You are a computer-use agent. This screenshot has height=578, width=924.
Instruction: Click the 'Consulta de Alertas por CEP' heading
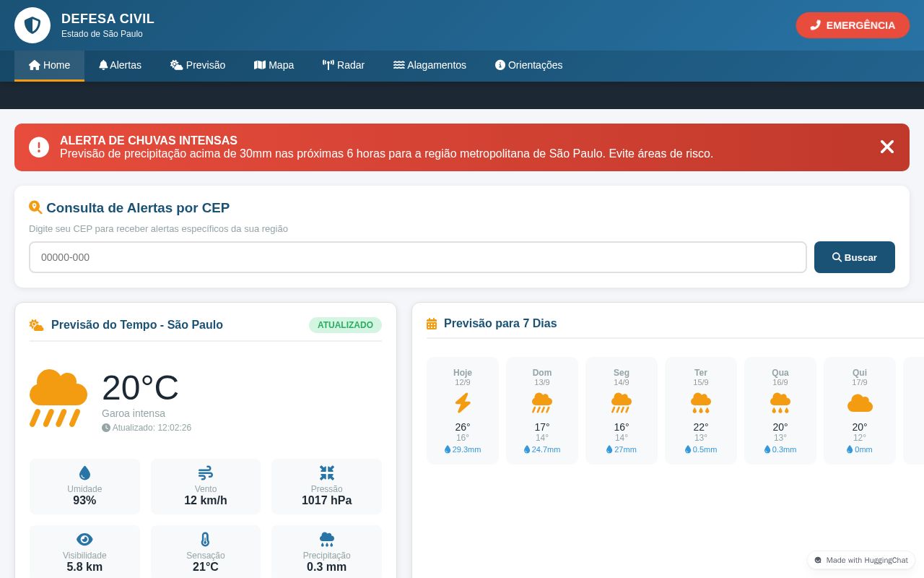click(x=138, y=208)
